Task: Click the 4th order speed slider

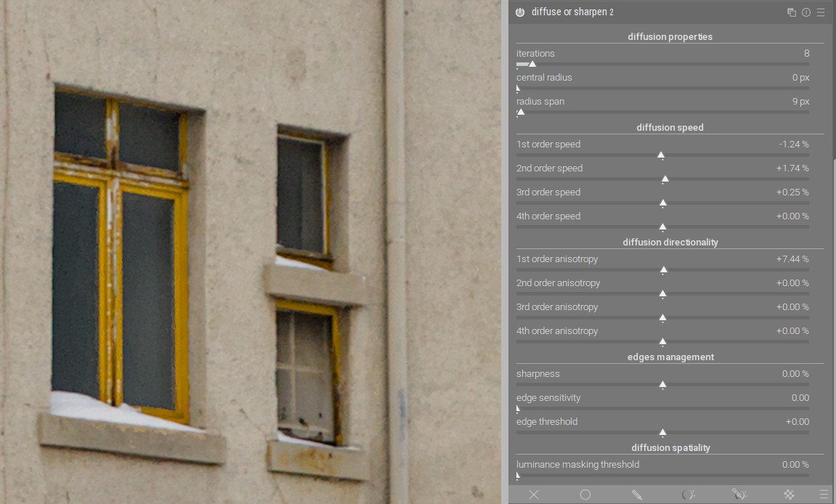Action: click(662, 227)
